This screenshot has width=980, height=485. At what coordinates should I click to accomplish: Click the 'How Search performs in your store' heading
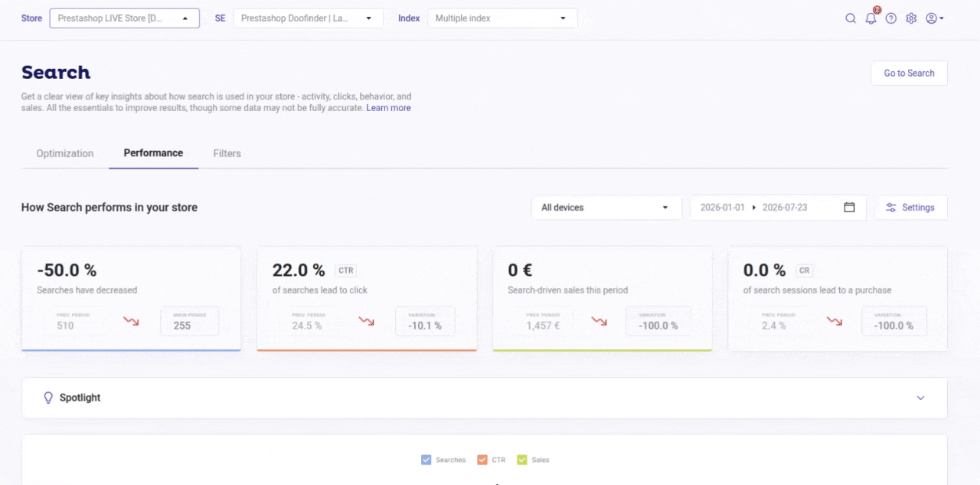pos(109,208)
